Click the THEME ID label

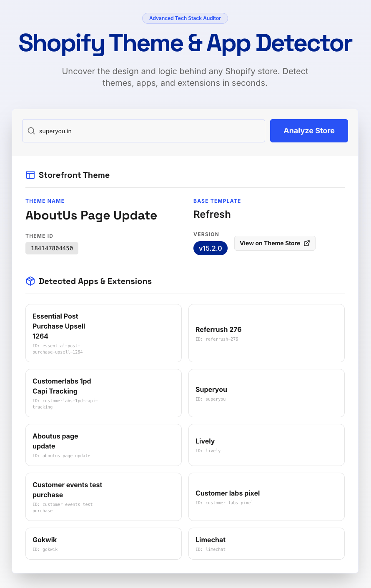click(x=39, y=236)
